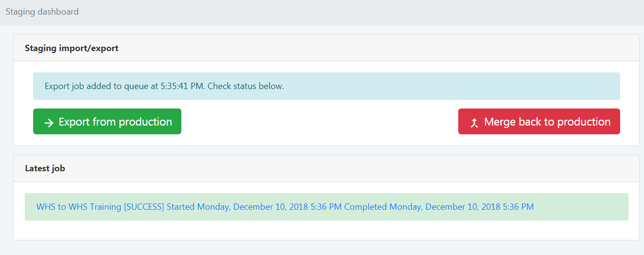Click the right arrow icon on Export button
The image size is (644, 255).
[x=49, y=123]
